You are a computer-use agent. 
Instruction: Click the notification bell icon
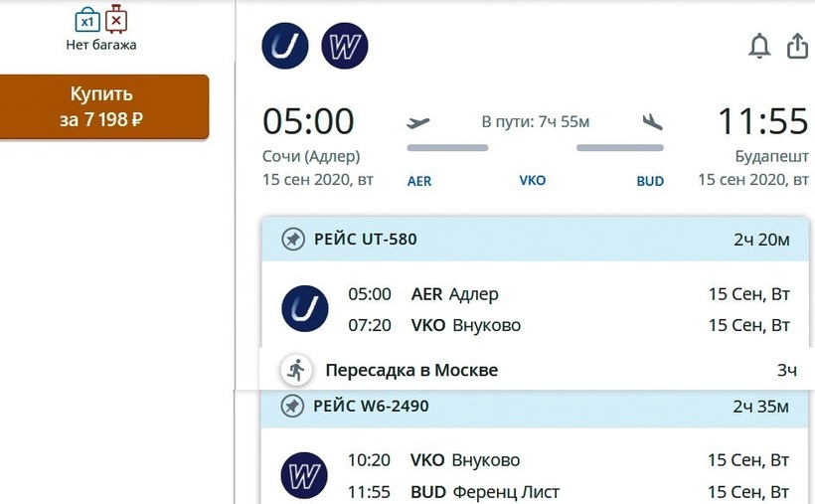tap(759, 46)
